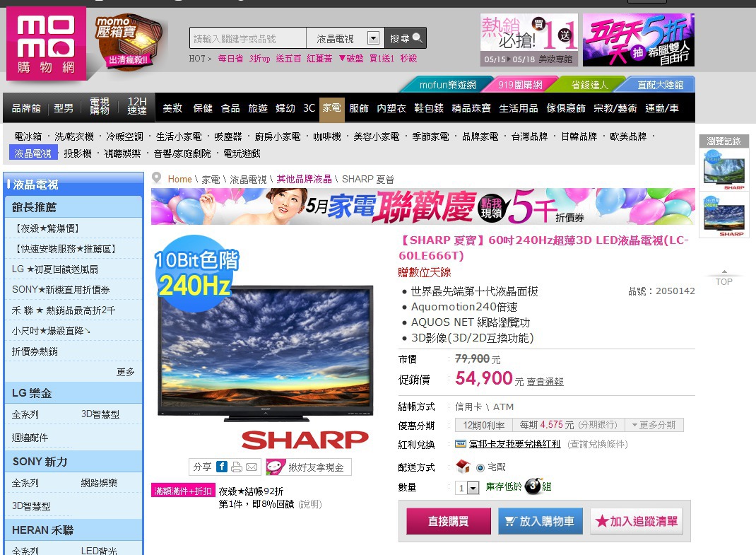Click the main SHARP TV product image
Image resolution: width=756 pixels, height=555 pixels.
(266, 354)
